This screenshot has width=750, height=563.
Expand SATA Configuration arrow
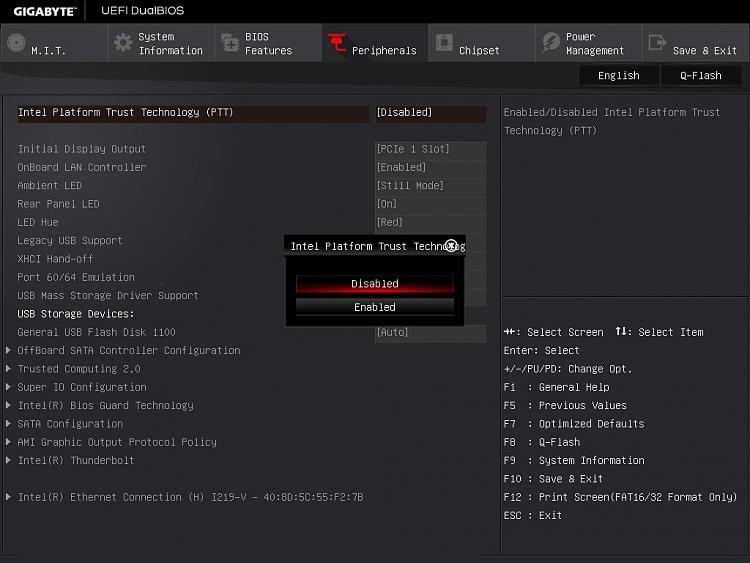8,423
